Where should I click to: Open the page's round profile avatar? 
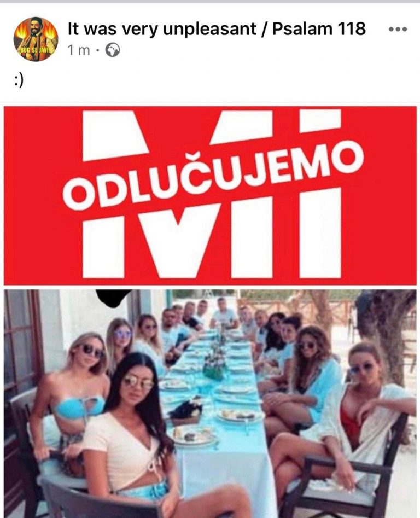pyautogui.click(x=36, y=39)
